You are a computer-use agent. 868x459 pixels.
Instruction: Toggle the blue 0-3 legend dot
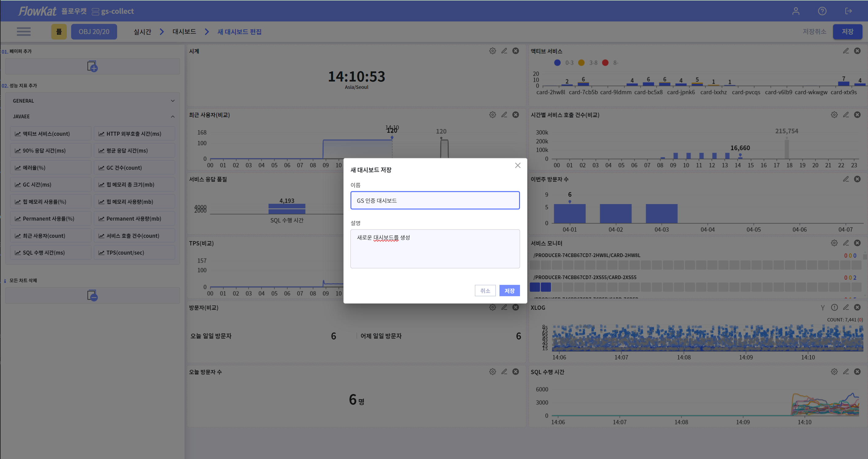[557, 63]
